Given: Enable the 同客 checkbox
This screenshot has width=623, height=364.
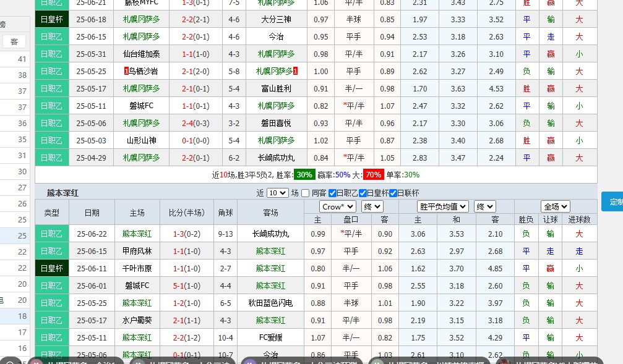Looking at the screenshot, I should 305,193.
